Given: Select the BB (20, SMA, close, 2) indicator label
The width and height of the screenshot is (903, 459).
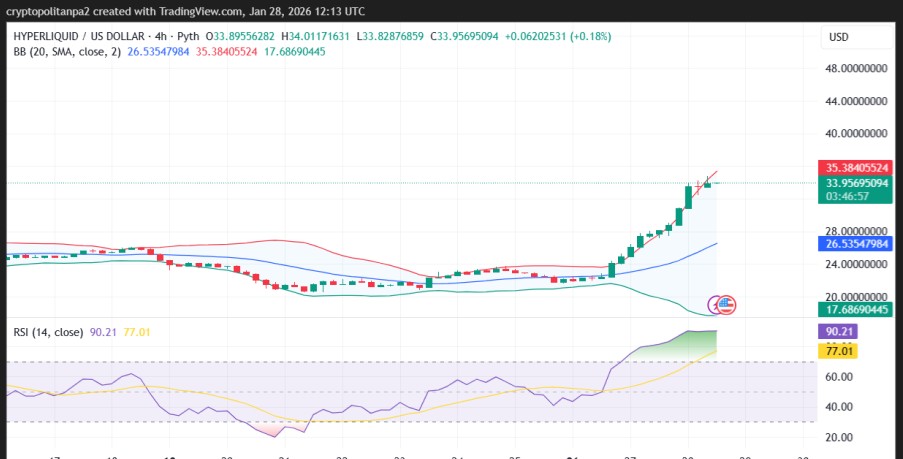Looking at the screenshot, I should click(x=67, y=52).
